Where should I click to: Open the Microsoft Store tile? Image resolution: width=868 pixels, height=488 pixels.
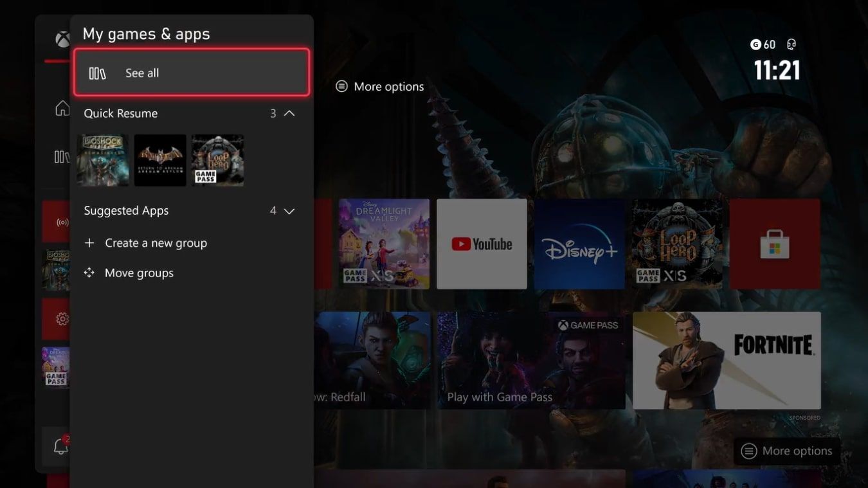point(775,244)
